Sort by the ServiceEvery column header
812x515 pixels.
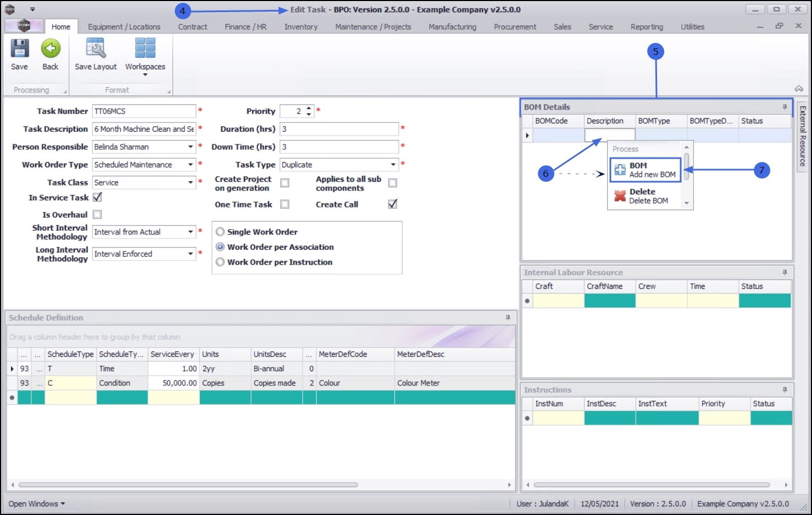[174, 354]
